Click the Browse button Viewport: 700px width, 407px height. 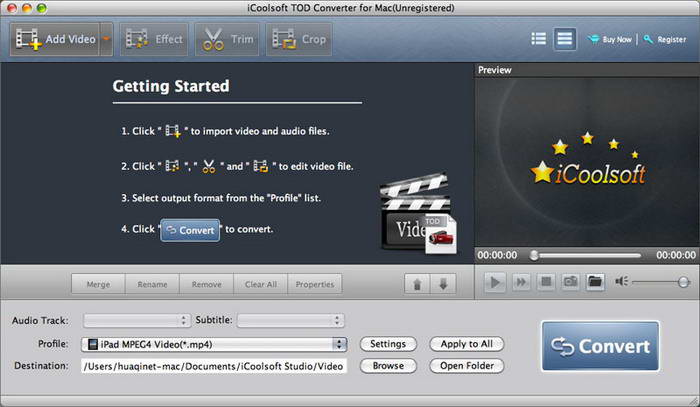click(388, 366)
